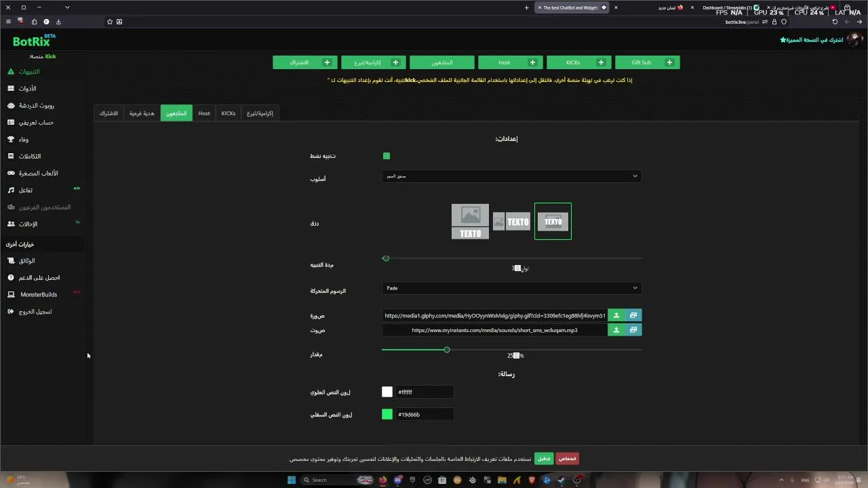This screenshot has width=868, height=488.
Task: Switch to KICKs alert tab
Action: [229, 113]
